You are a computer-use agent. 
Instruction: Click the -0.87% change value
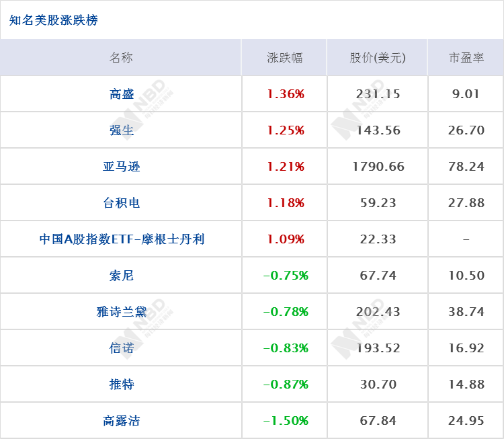[286, 385]
